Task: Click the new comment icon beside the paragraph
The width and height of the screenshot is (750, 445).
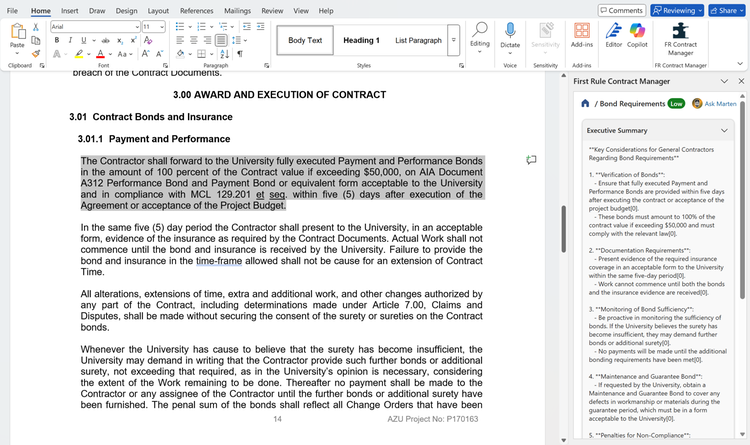Action: pos(531,160)
